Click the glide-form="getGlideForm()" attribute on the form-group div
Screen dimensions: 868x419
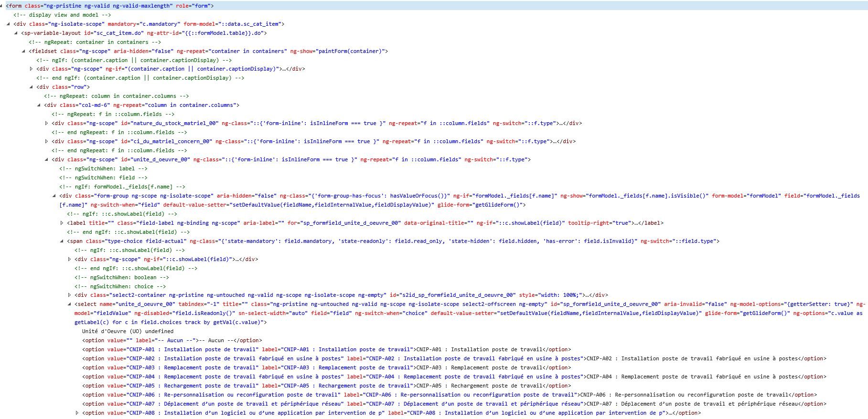tap(480, 205)
